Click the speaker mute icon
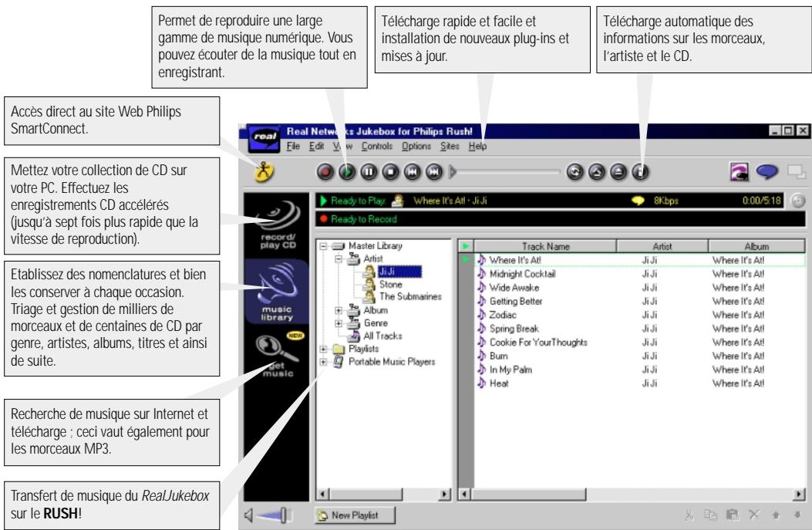 tap(248, 515)
